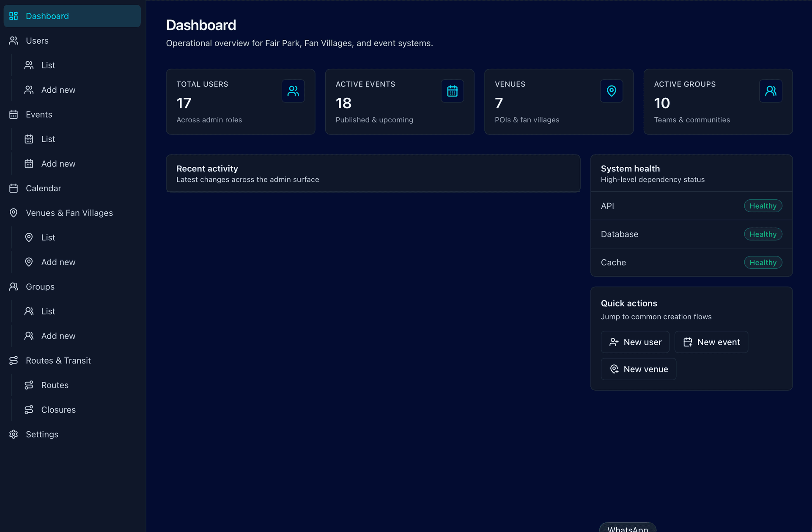Click the calendar-plus icon in New event button
This screenshot has height=532, width=812.
688,342
